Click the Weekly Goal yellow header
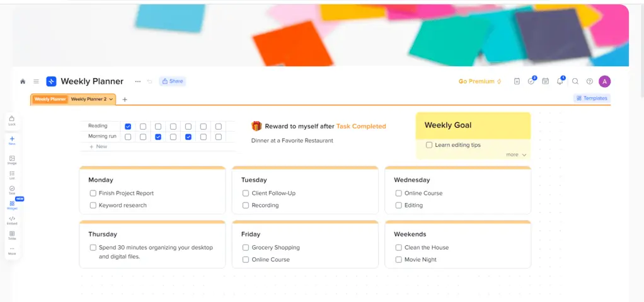The image size is (644, 302). tap(473, 125)
